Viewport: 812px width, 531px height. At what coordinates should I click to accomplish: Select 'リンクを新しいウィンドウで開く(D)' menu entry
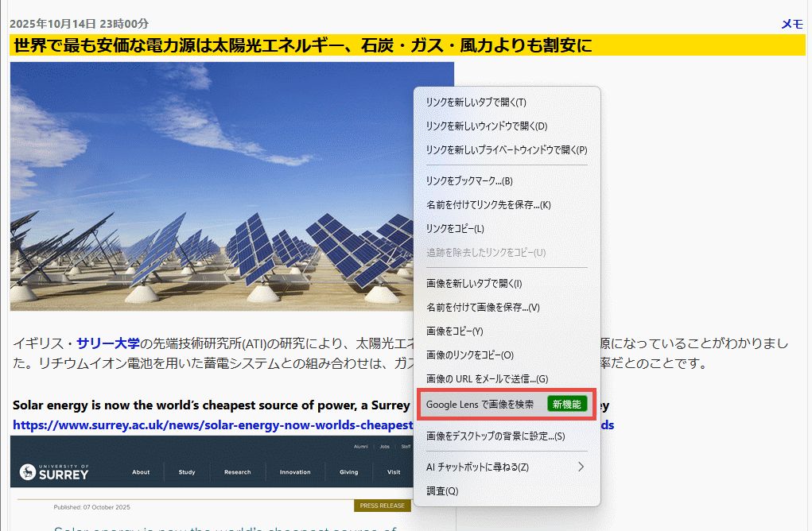(x=486, y=126)
